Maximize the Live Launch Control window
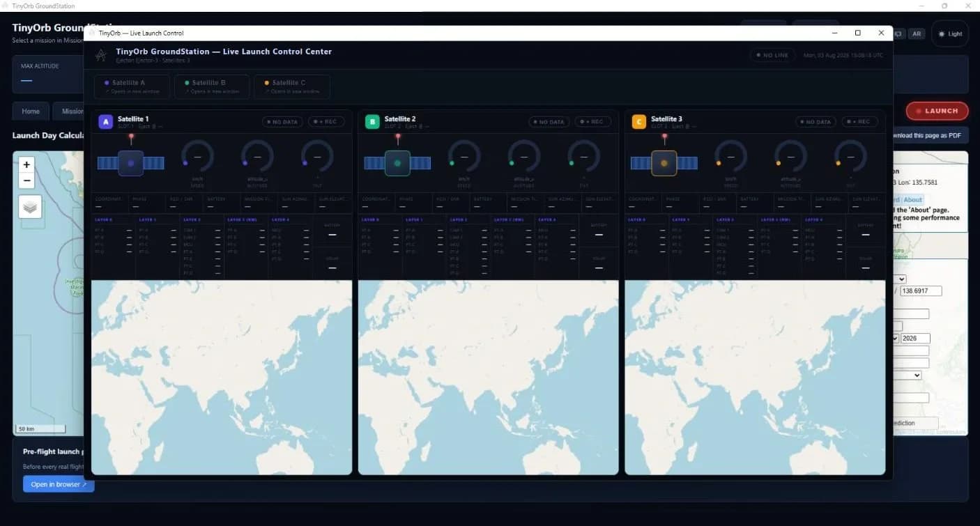The image size is (980, 526). [x=858, y=33]
